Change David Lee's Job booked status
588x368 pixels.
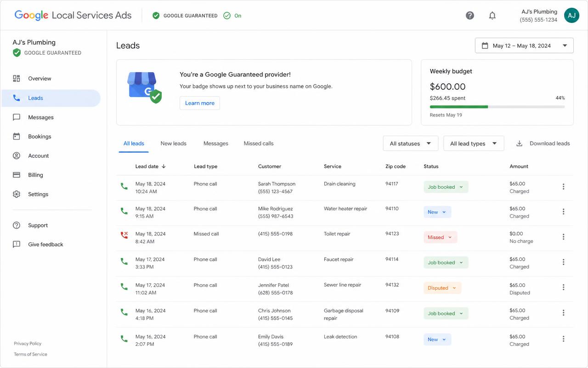[446, 263]
